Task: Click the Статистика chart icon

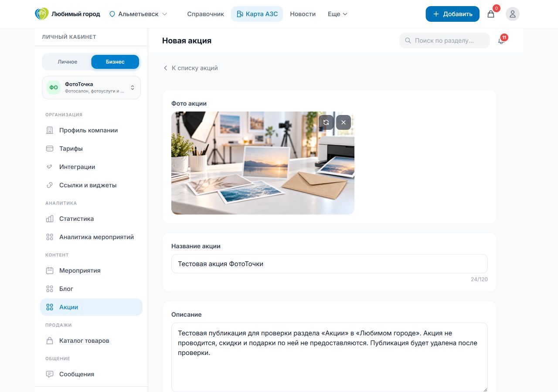Action: point(50,219)
